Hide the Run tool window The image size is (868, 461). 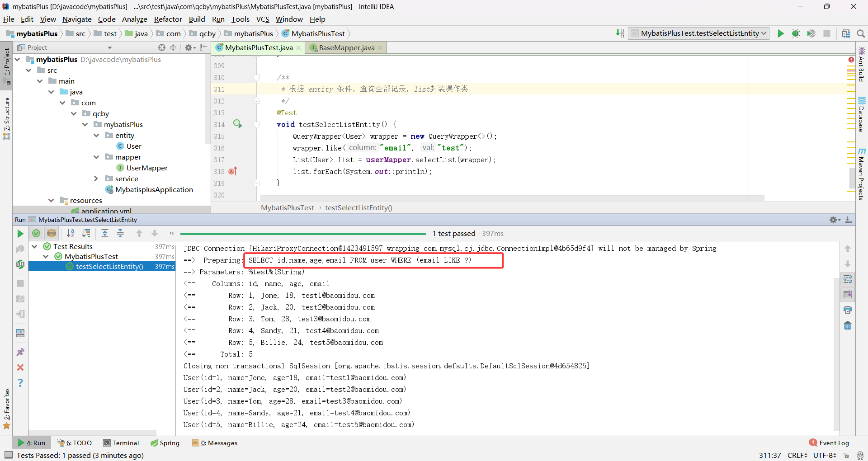849,220
